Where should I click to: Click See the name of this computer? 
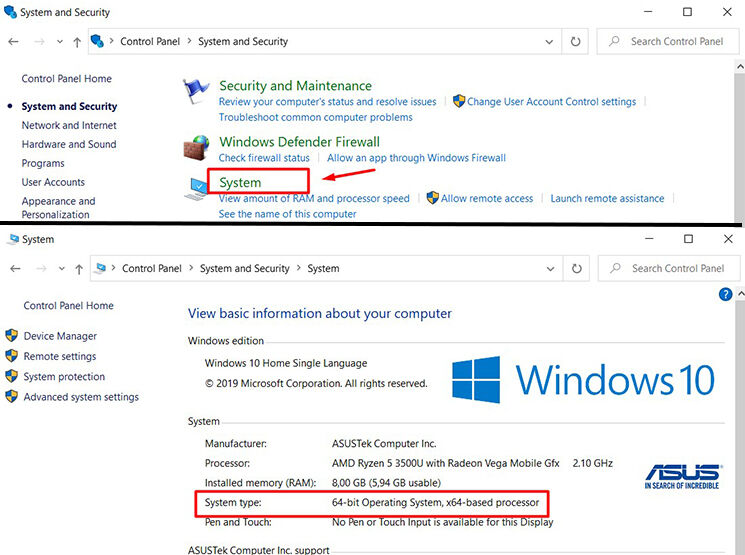[x=287, y=214]
